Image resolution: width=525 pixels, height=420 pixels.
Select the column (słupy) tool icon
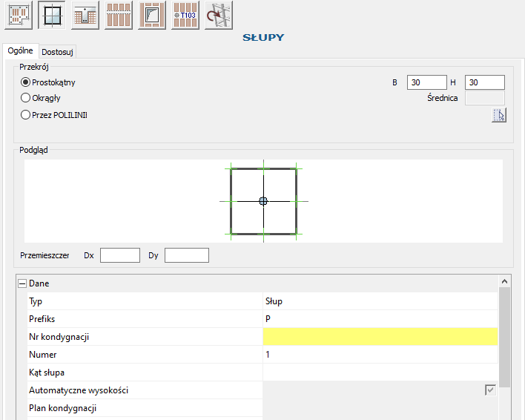pyautogui.click(x=51, y=15)
